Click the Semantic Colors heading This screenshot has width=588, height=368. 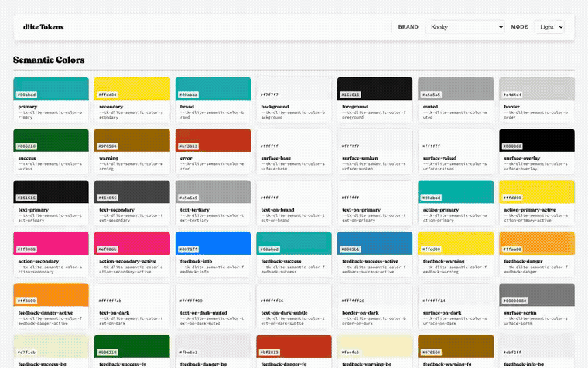coord(49,60)
